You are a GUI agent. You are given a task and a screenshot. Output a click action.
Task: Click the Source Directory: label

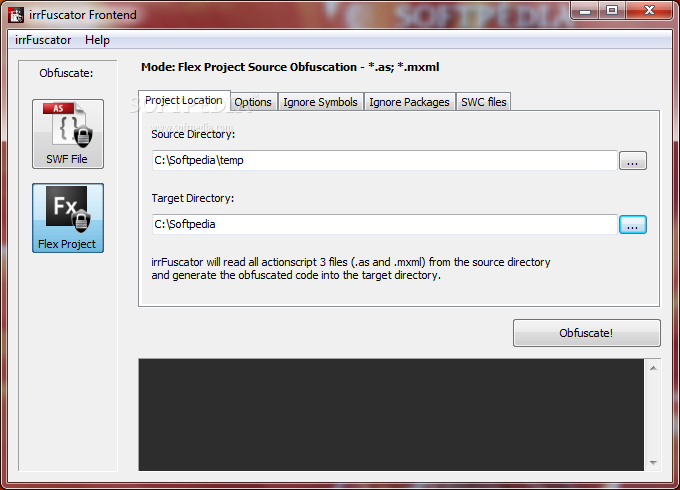[193, 134]
